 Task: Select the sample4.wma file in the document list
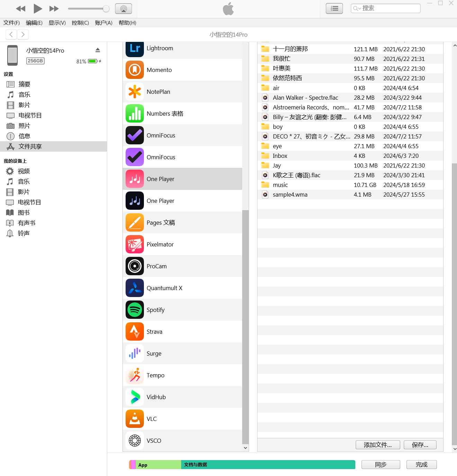point(290,194)
